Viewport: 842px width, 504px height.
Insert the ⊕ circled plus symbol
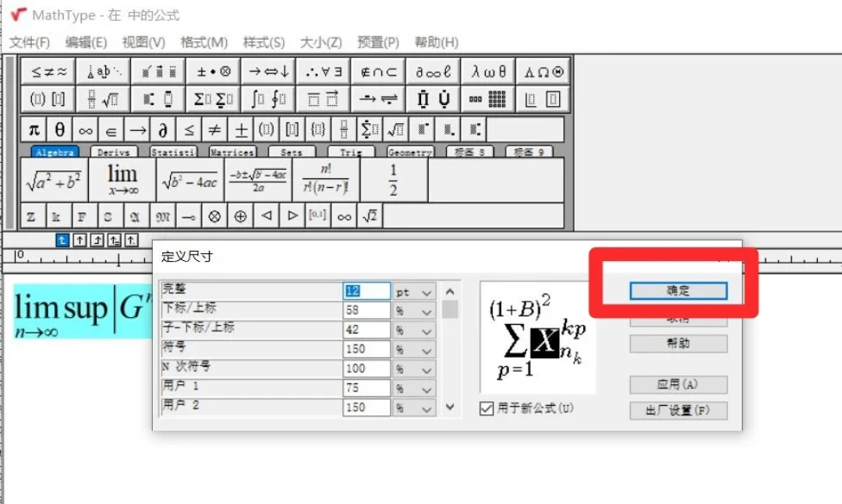(x=240, y=217)
